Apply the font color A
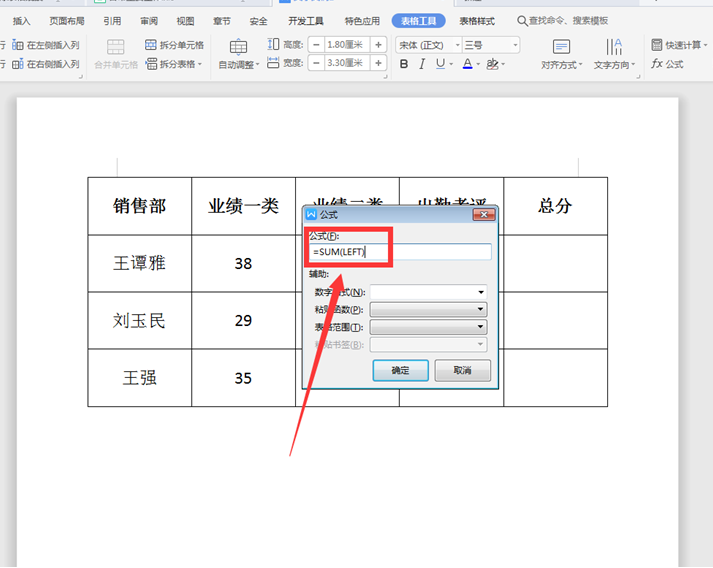 tap(467, 64)
